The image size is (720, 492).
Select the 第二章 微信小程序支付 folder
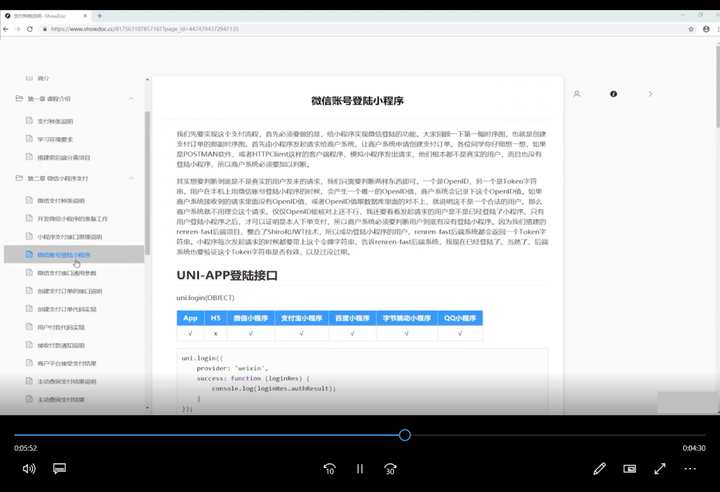click(x=58, y=178)
